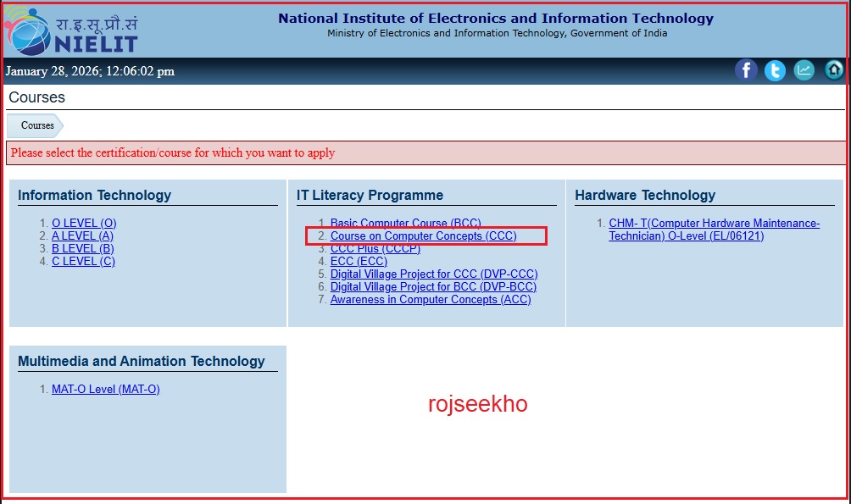Select the B LEVEL (B) course
Viewport: 851px width, 504px height.
[x=82, y=249]
